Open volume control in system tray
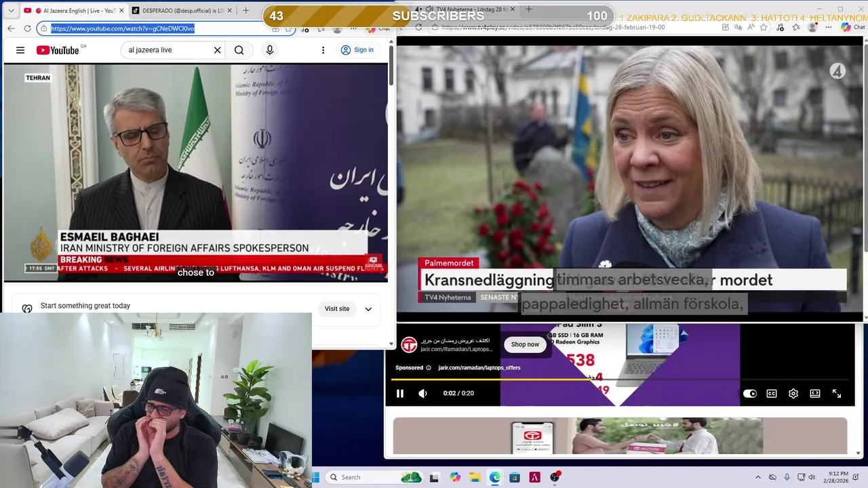 [x=812, y=477]
